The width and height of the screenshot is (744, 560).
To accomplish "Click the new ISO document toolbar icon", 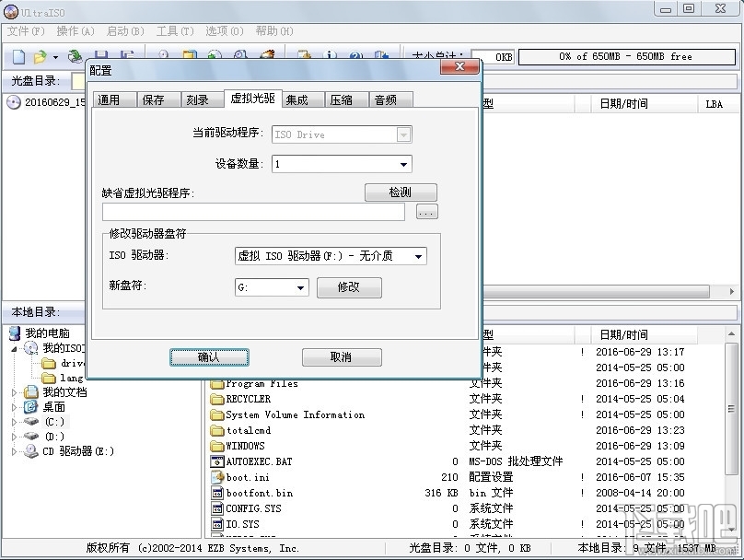I will (x=17, y=56).
